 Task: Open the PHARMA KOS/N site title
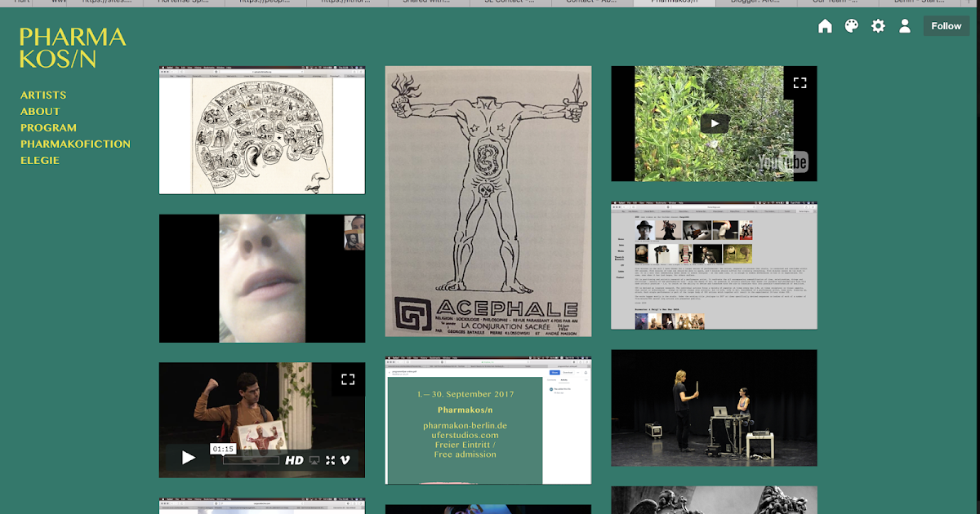[x=73, y=47]
